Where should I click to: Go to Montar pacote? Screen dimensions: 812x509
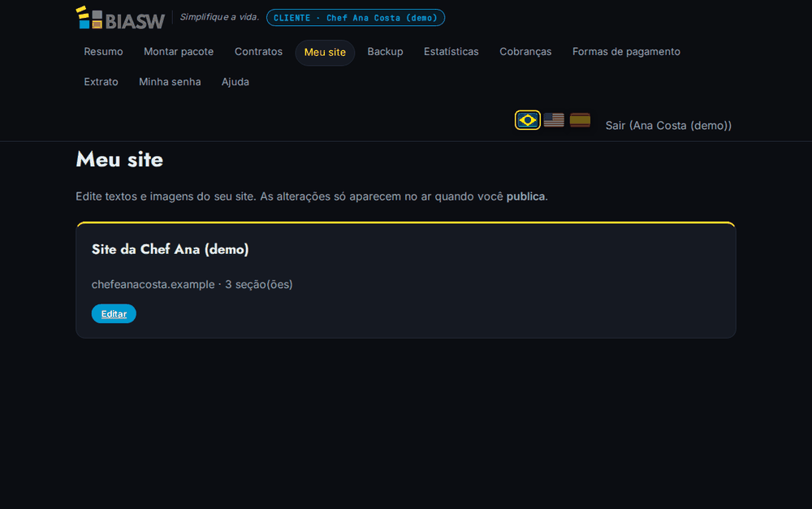pos(179,52)
